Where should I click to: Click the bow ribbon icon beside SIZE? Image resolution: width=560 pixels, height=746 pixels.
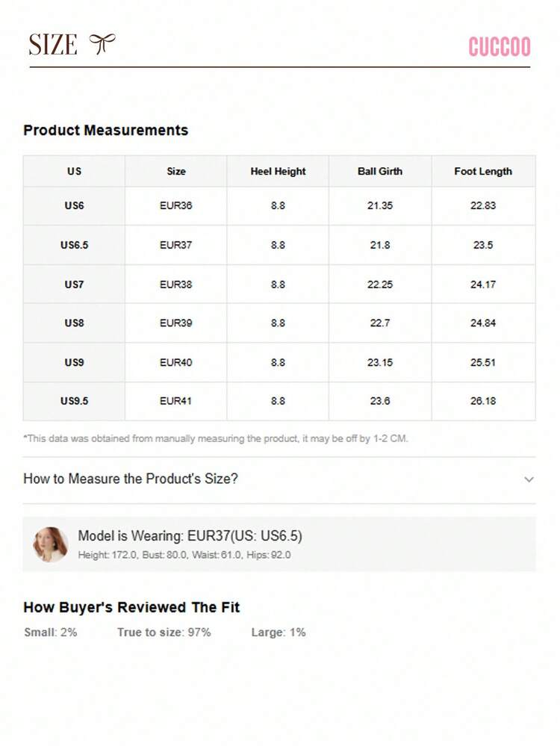pos(102,44)
